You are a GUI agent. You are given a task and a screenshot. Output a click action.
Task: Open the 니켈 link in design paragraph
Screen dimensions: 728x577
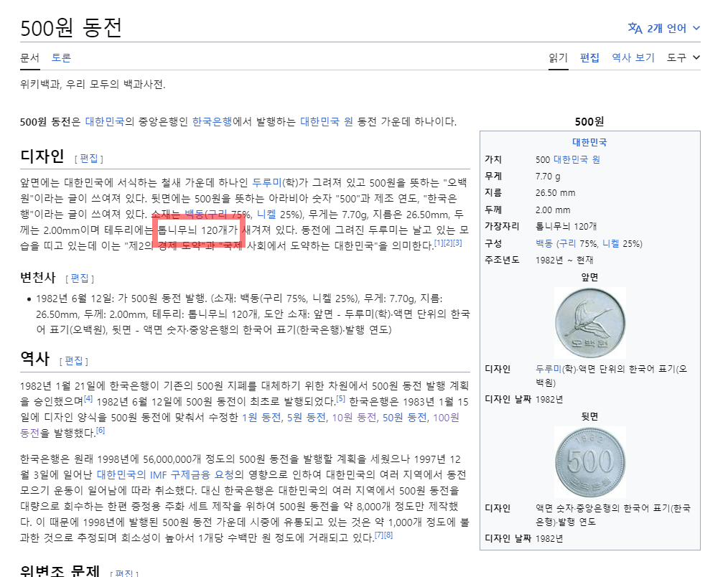click(x=266, y=214)
